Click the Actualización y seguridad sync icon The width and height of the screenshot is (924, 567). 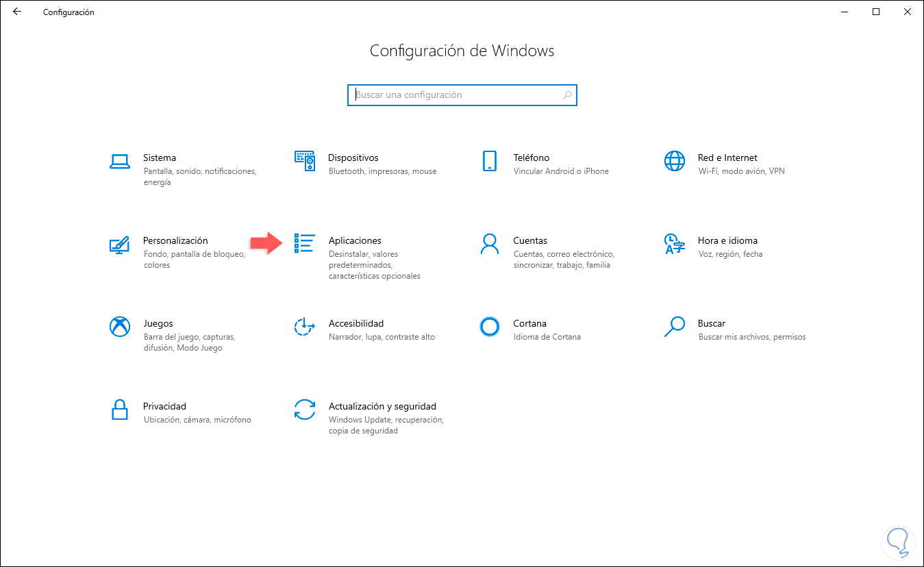tap(304, 409)
